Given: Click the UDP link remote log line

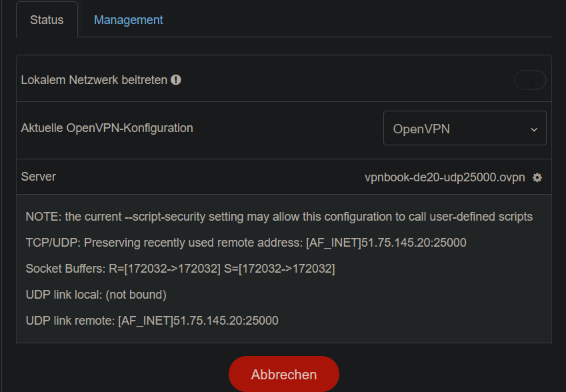Looking at the screenshot, I should 151,321.
